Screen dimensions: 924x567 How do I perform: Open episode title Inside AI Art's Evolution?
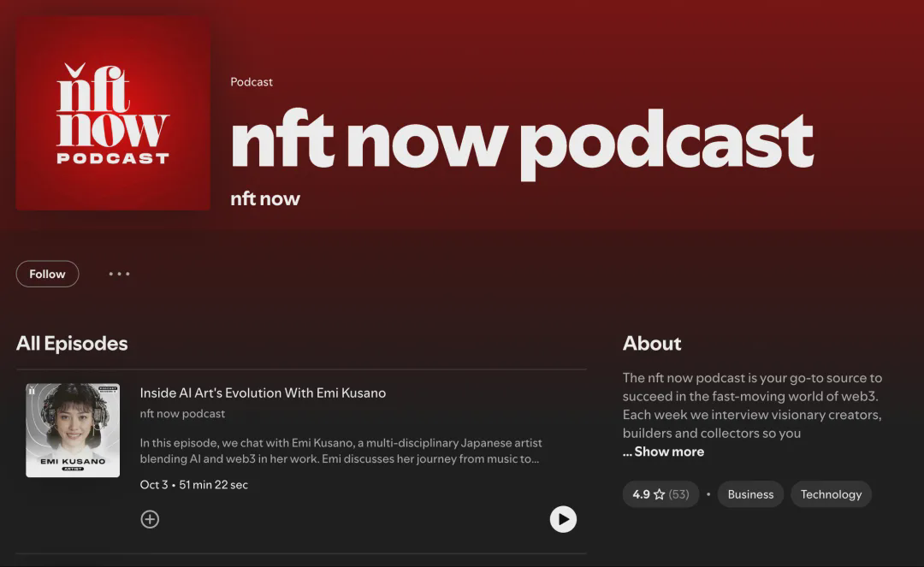coord(263,393)
